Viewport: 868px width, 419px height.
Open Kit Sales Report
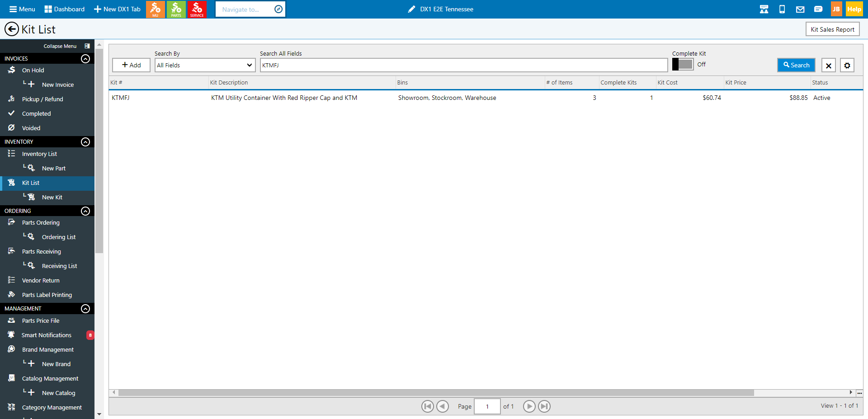pyautogui.click(x=832, y=29)
